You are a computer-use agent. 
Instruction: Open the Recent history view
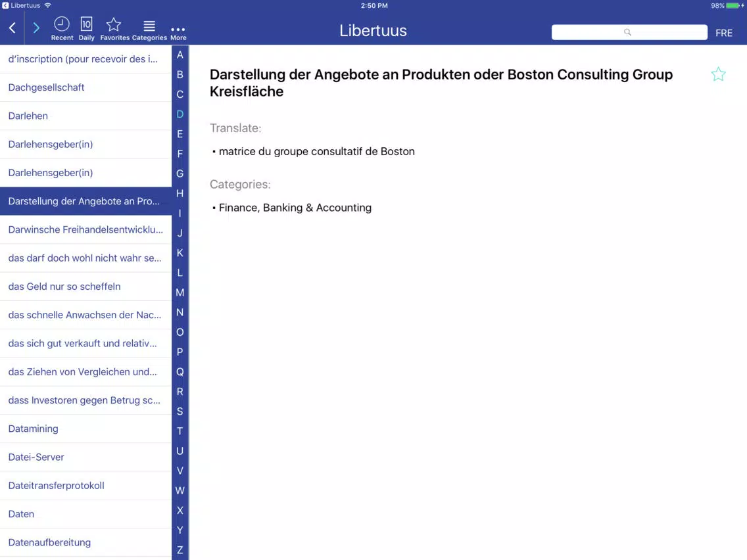point(62,28)
